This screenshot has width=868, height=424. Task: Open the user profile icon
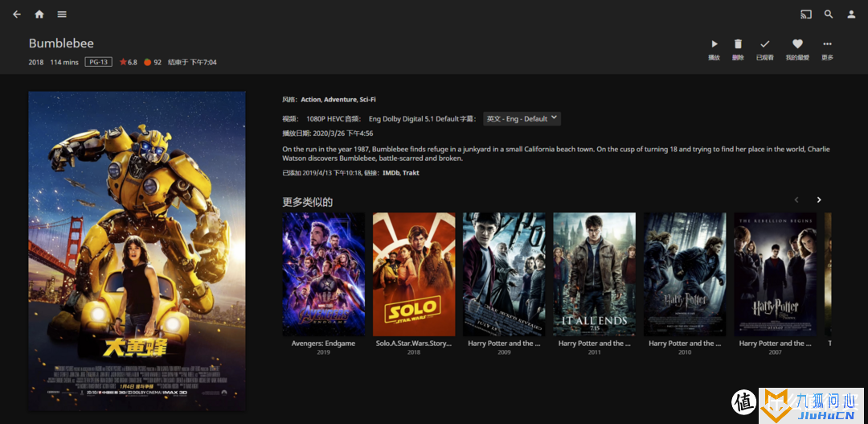[851, 14]
